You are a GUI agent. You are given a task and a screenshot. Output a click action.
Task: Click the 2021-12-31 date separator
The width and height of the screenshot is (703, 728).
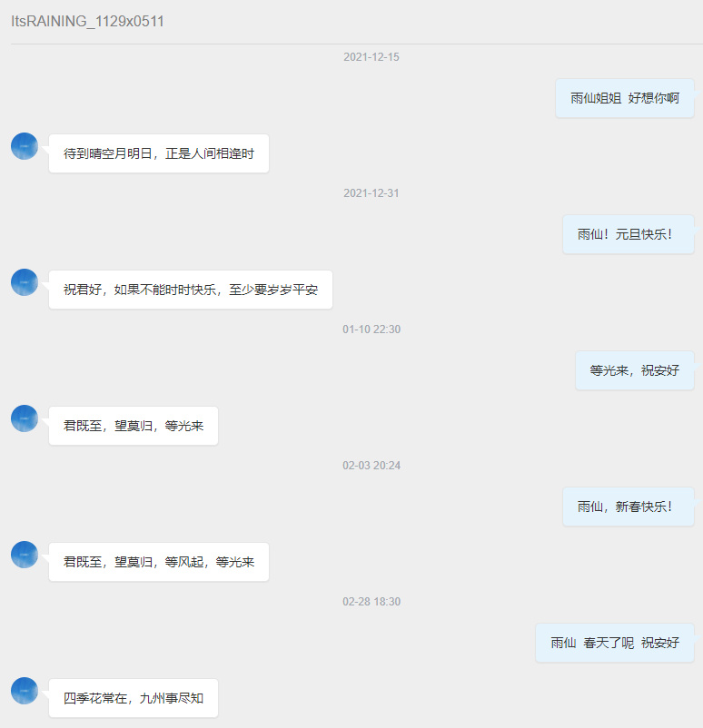coord(371,193)
